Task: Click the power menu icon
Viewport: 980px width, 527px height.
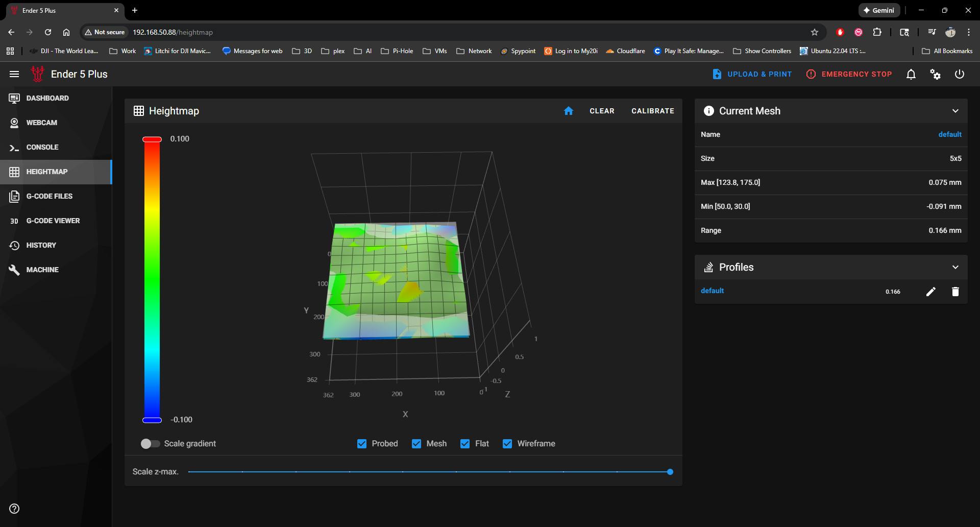Action: (959, 74)
